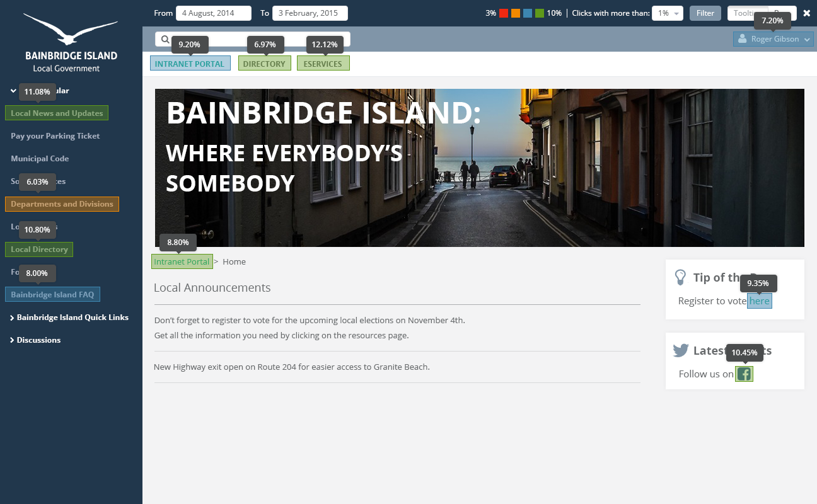
Task: Apply the Filter button
Action: [705, 13]
